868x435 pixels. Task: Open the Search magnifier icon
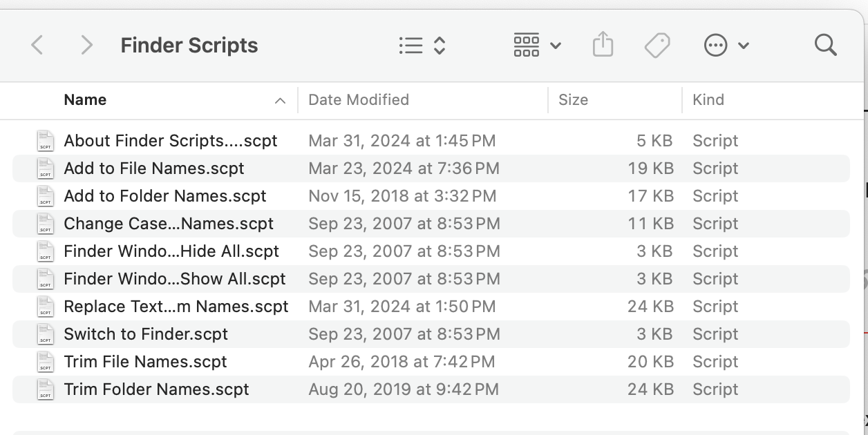pos(825,46)
